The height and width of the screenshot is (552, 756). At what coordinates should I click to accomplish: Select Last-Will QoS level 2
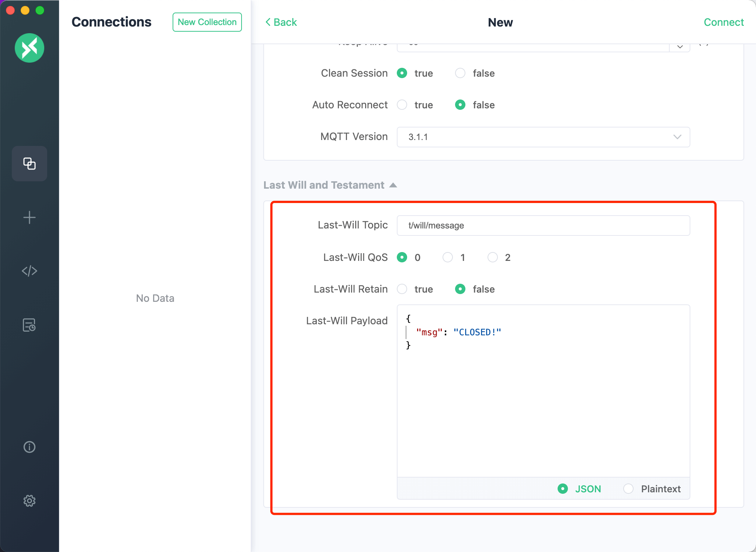click(x=493, y=257)
